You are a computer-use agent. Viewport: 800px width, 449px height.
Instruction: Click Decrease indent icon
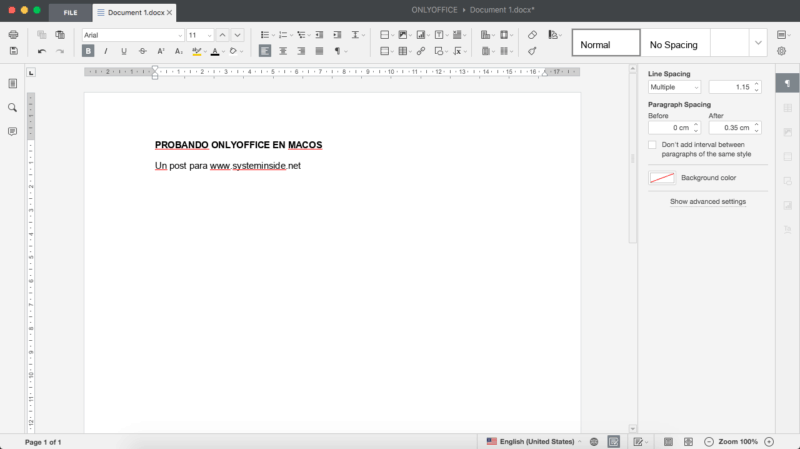coord(319,35)
